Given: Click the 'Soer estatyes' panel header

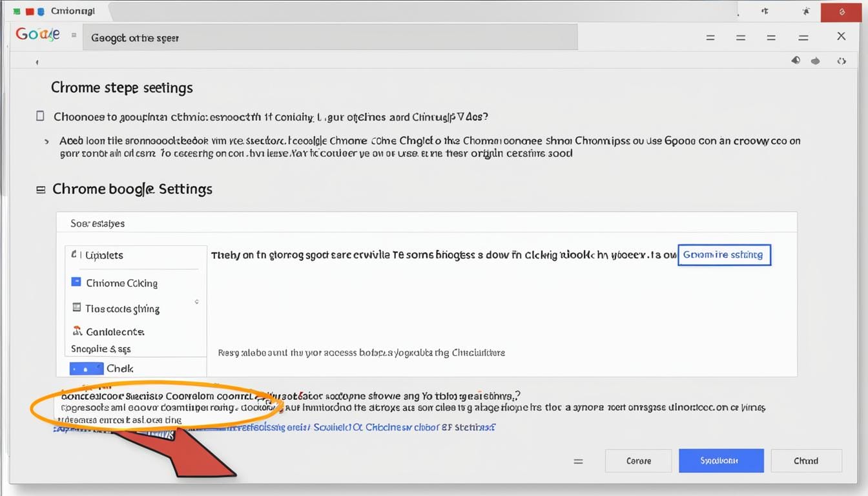Looking at the screenshot, I should pos(98,223).
